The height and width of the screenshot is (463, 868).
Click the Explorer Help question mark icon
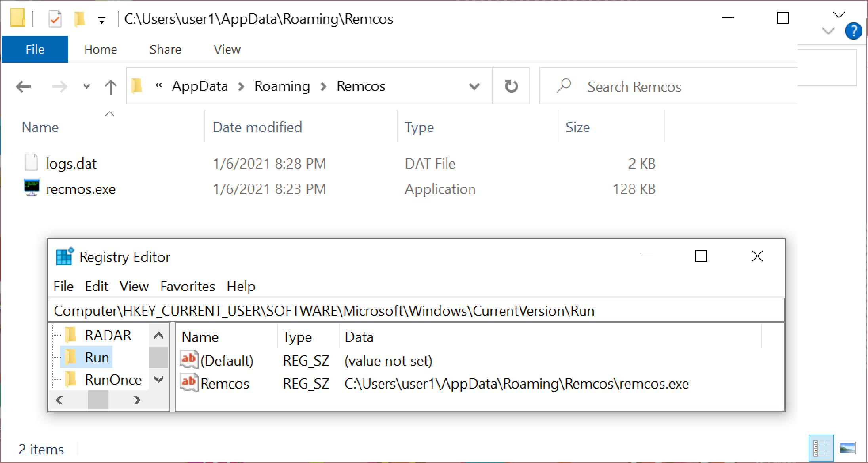(853, 31)
